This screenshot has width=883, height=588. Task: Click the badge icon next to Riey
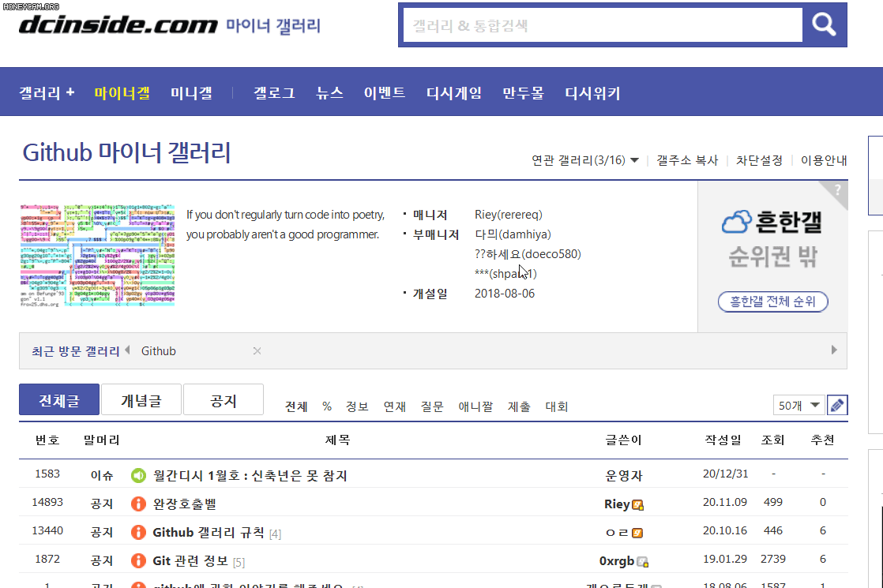[x=637, y=504]
